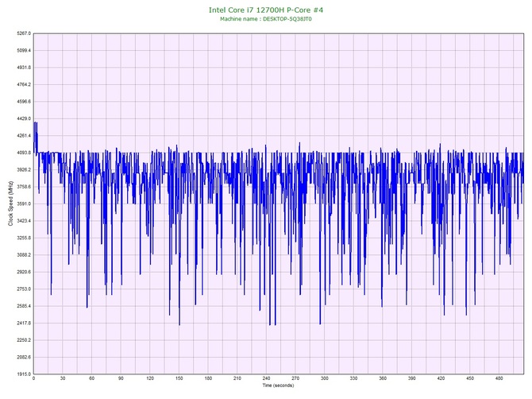Click the 3088.2 y-axis value
The image size is (532, 399).
[x=24, y=255]
